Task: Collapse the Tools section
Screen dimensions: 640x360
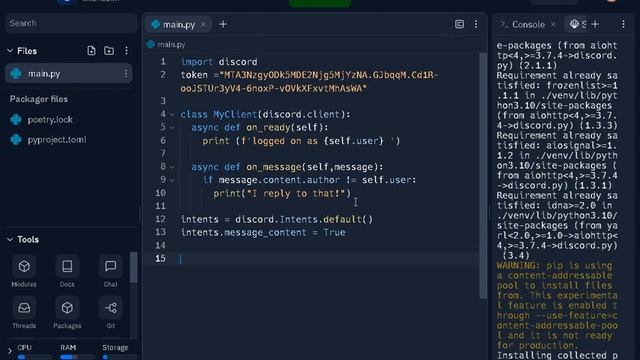Action: tap(10, 240)
